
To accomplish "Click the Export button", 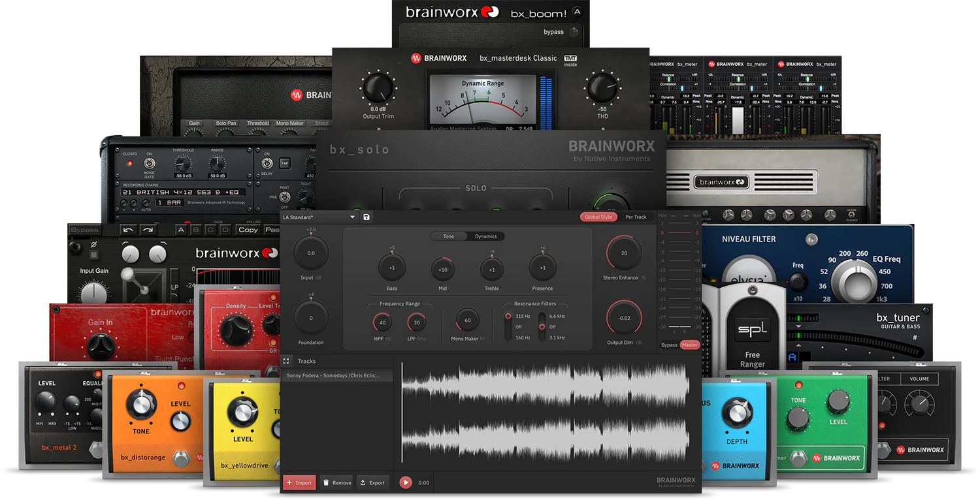I will 372,482.
